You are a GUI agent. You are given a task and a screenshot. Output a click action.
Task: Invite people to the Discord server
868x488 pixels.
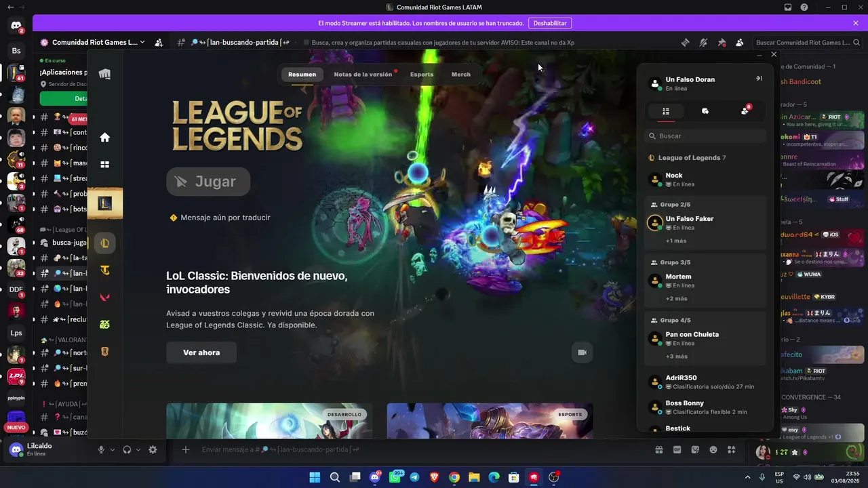click(159, 42)
